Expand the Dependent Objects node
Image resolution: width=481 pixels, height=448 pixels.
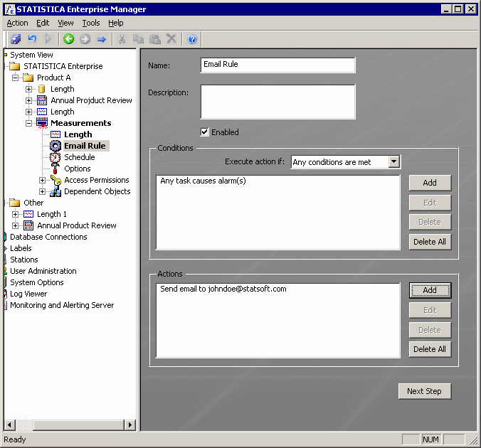tap(42, 192)
